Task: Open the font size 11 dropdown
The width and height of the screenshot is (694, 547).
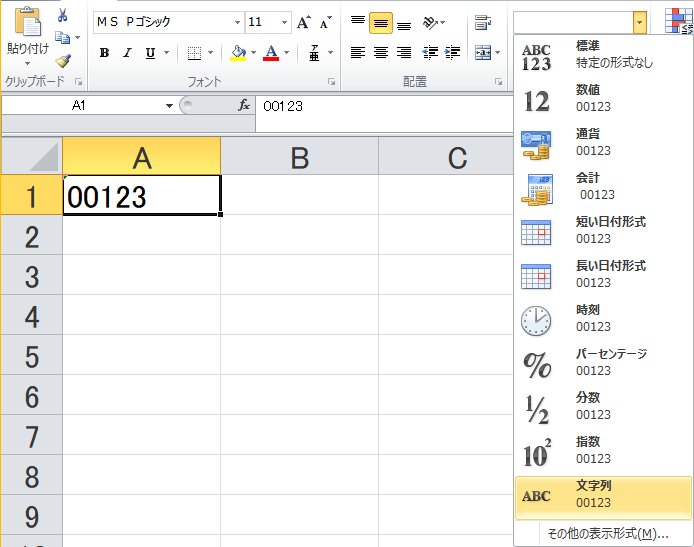Action: pos(284,22)
